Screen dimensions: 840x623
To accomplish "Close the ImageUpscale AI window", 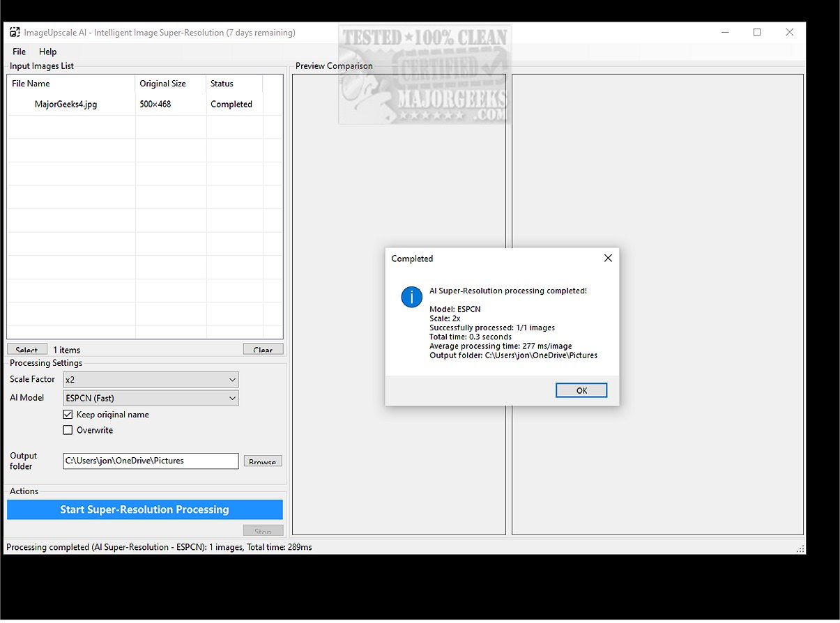I will (x=789, y=32).
